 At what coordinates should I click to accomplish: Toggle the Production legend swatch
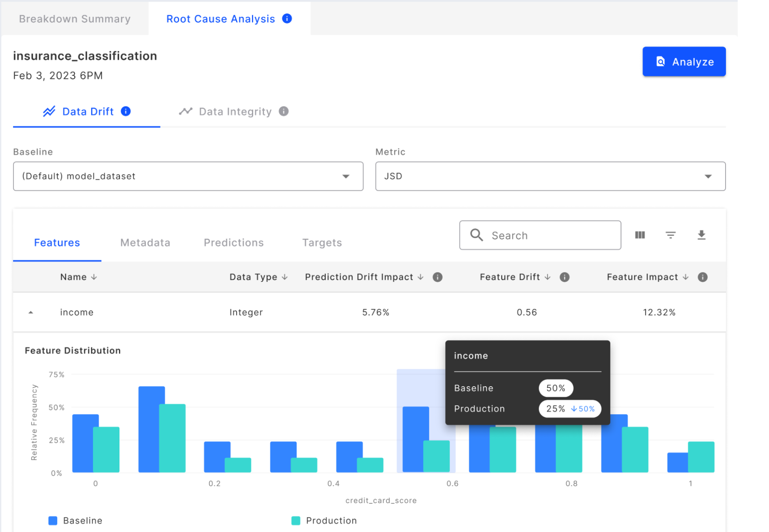tap(296, 521)
